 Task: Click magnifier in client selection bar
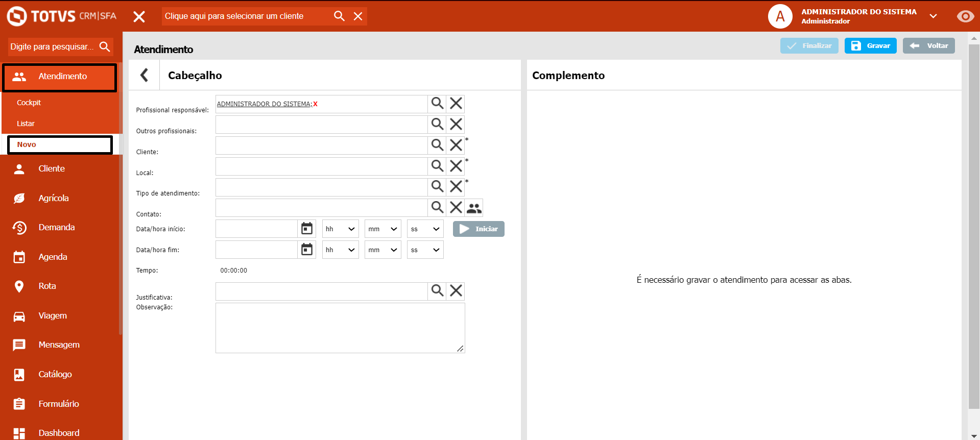coord(339,16)
